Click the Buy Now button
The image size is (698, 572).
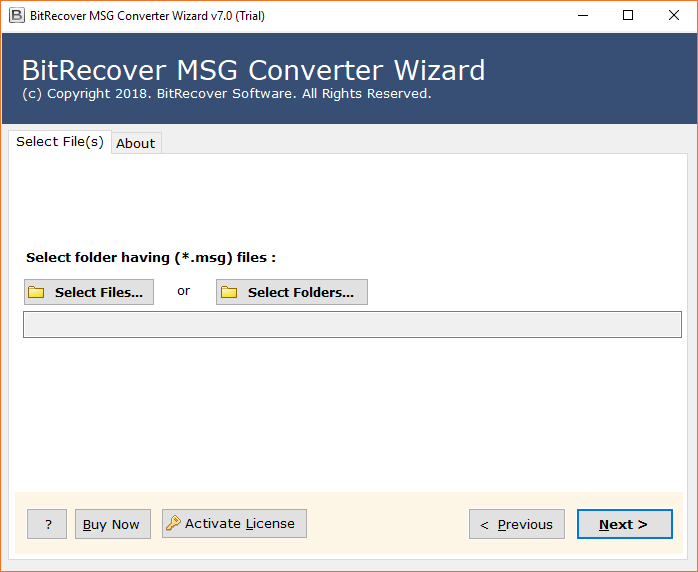[x=111, y=524]
